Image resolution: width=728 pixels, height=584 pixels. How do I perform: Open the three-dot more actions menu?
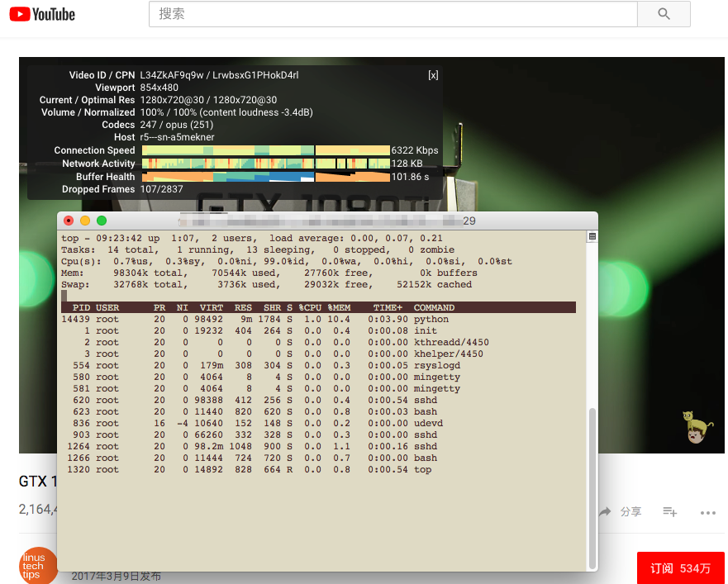coord(707,512)
